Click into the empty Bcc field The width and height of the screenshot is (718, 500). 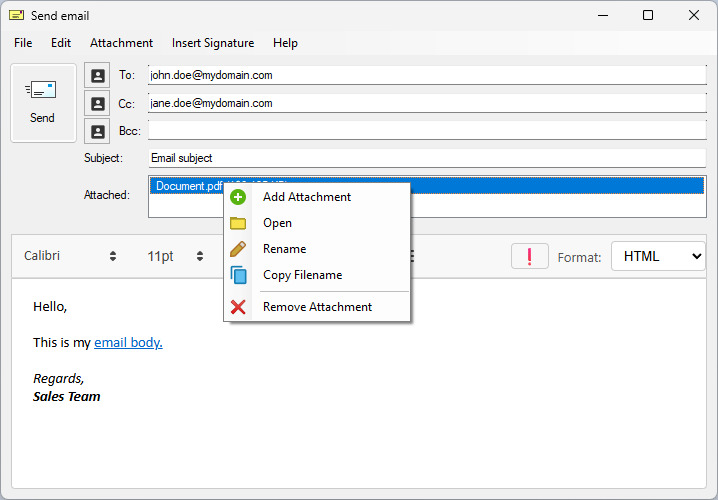[x=427, y=131]
